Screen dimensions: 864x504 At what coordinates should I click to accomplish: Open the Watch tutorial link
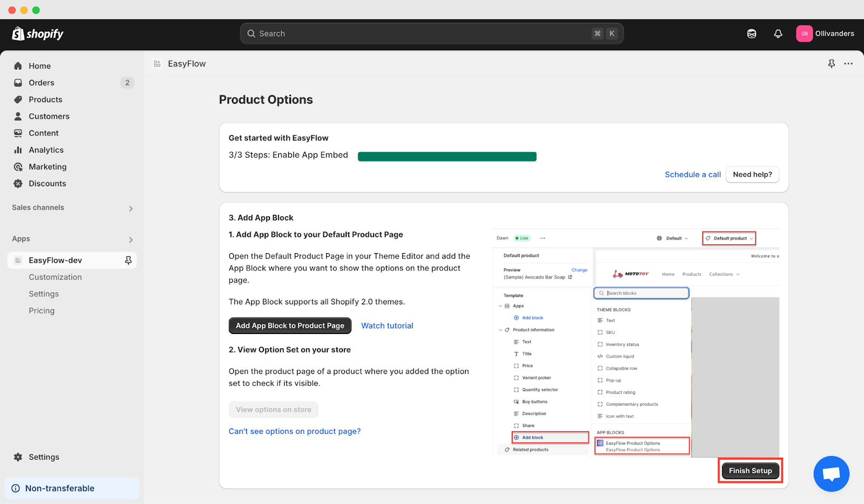point(387,325)
